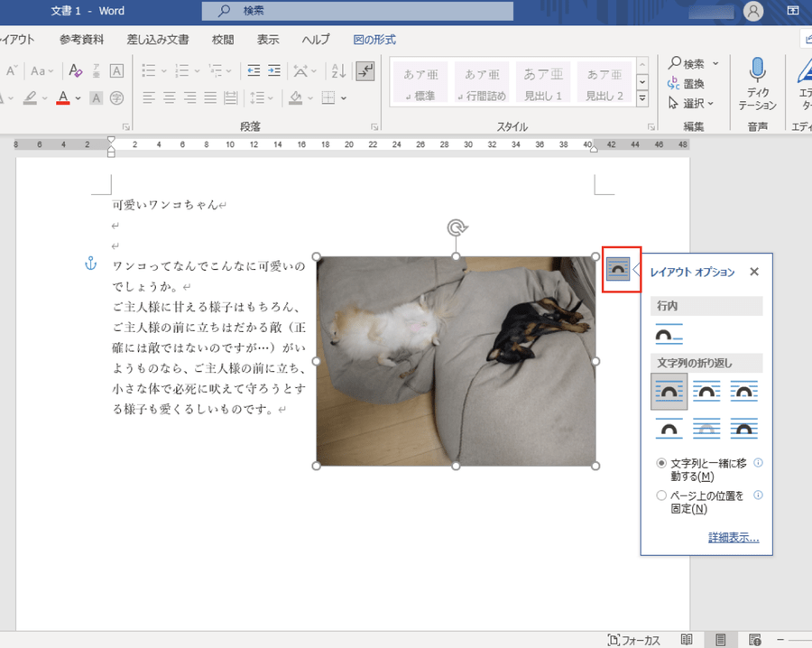This screenshot has width=812, height=648.
Task: Select 文字列と一緒に移動する radio button
Action: coord(661,463)
